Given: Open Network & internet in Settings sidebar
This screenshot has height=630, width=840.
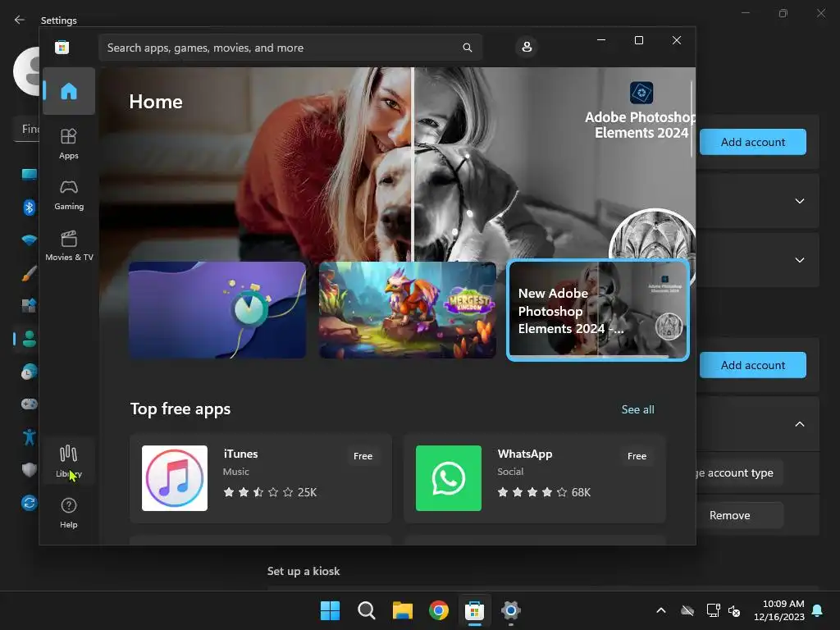Looking at the screenshot, I should (29, 240).
